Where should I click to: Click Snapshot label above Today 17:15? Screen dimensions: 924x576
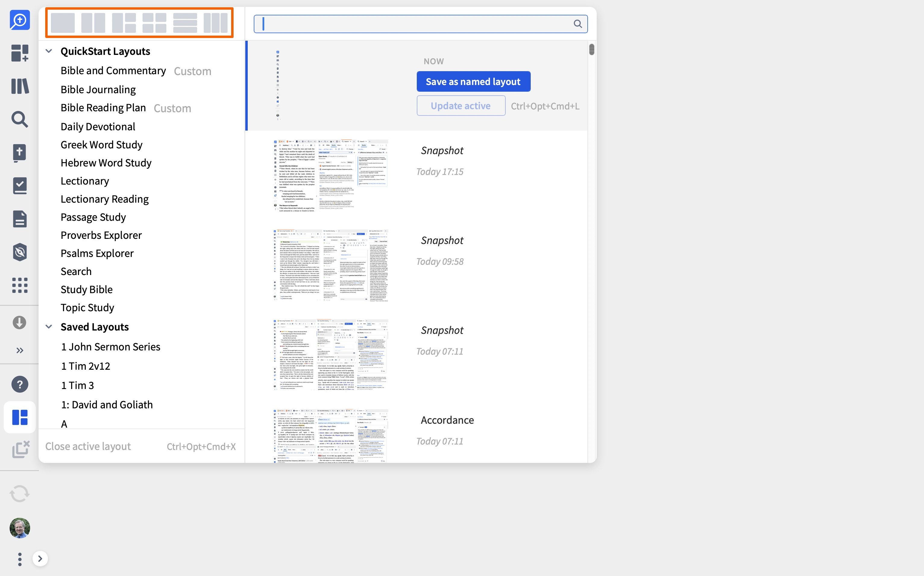click(x=442, y=150)
